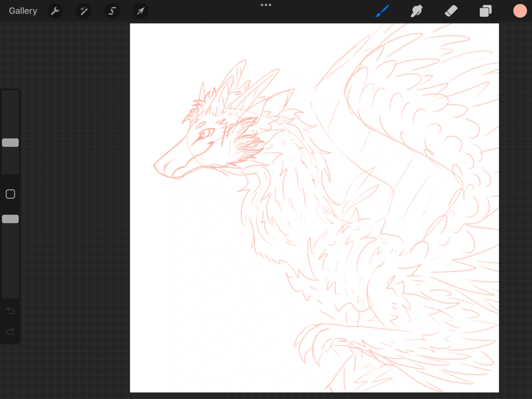Open the Actions menu via the wrench icon
Image resolution: width=532 pixels, height=399 pixels.
(x=55, y=11)
